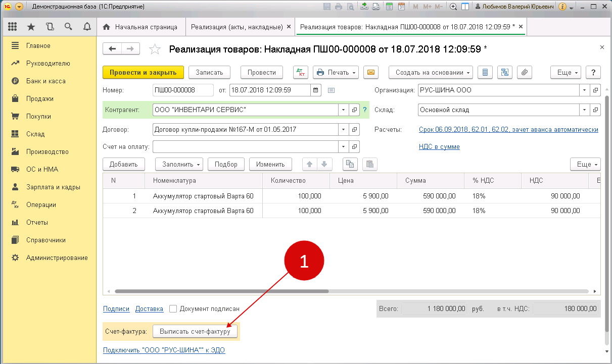
Task: Open calendar picker for document date
Action: click(x=316, y=90)
